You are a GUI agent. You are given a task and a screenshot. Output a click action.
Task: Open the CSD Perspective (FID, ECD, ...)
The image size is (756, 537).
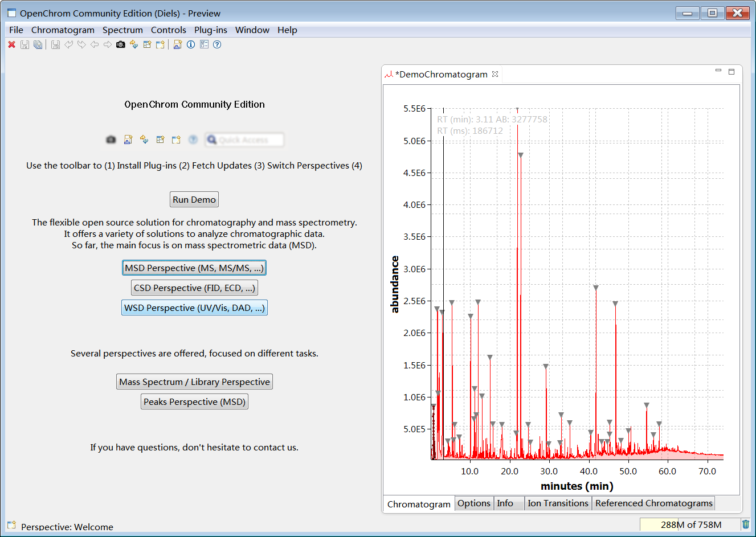coord(194,288)
